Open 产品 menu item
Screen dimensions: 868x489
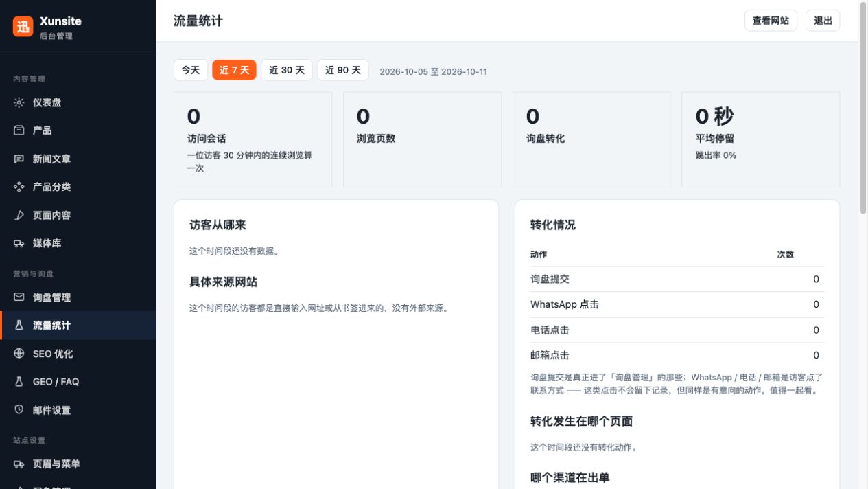click(78, 130)
